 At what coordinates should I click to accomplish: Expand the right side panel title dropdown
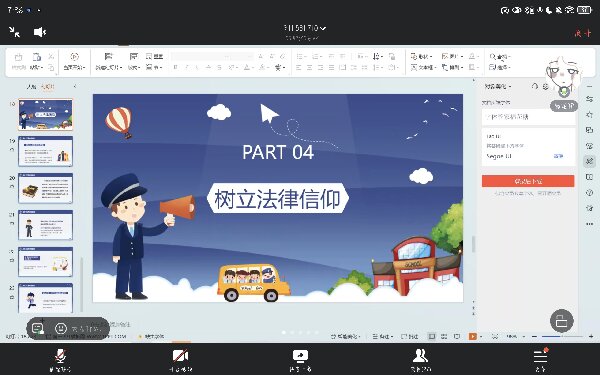(498, 86)
